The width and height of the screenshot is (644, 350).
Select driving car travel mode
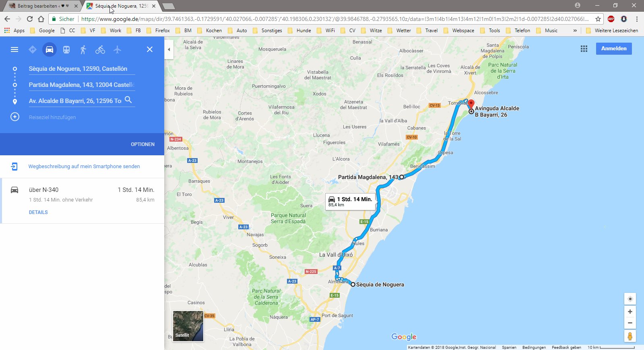(x=50, y=49)
